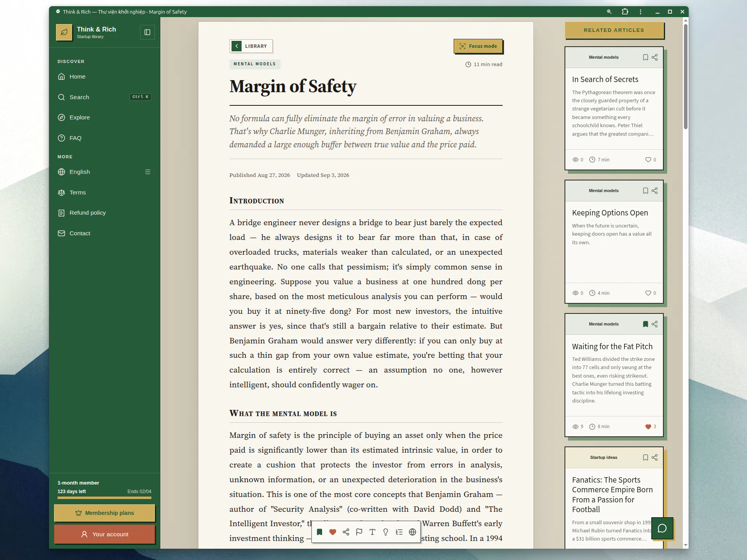
Task: Click the page vertical scrollbar
Action: 686,76
